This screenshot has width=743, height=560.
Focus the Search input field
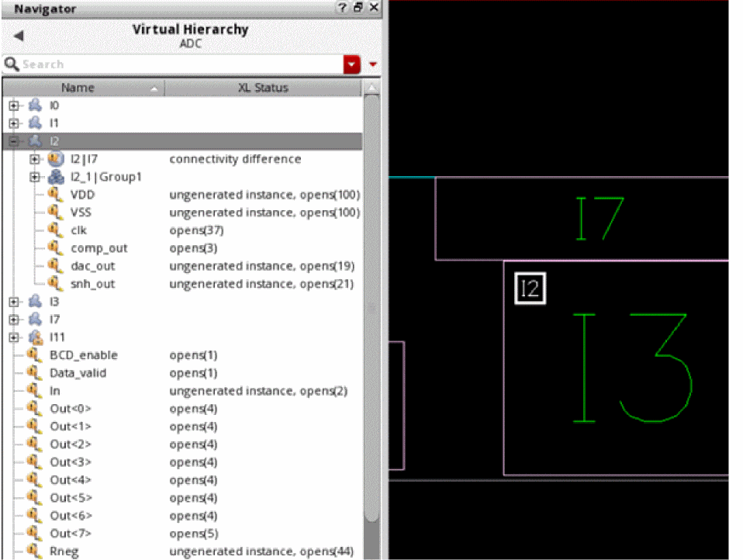coord(182,64)
